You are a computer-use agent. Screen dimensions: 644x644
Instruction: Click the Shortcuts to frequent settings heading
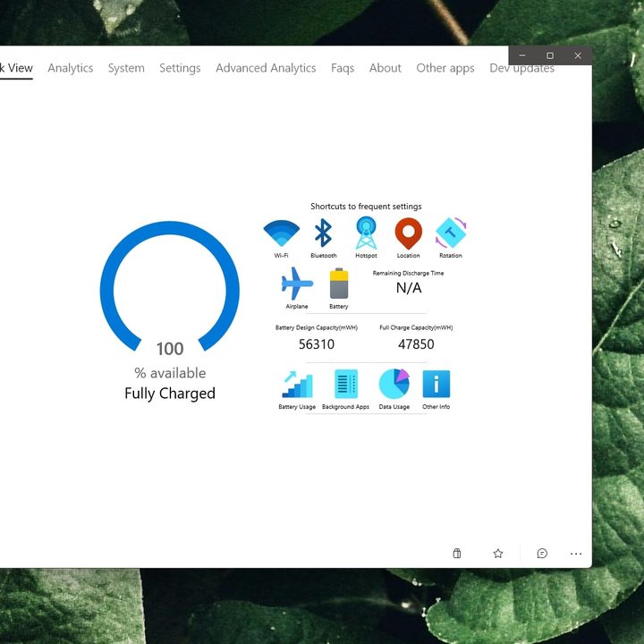[366, 207]
